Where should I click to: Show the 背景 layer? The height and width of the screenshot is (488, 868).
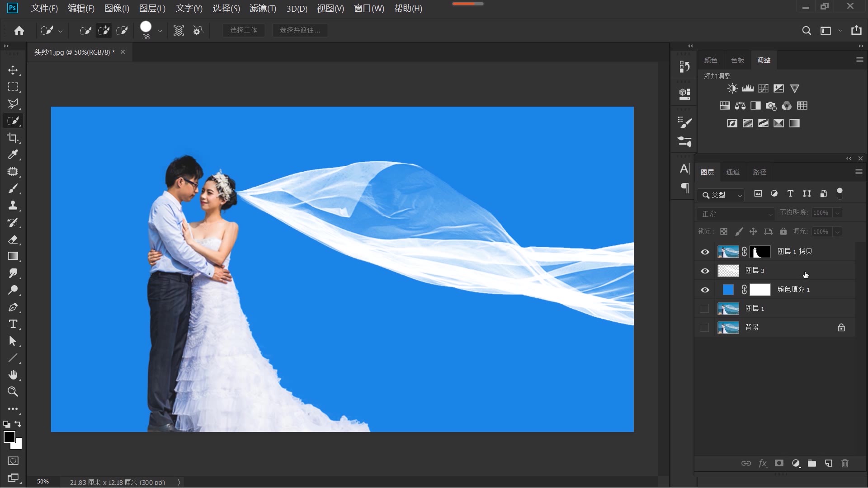coord(704,328)
